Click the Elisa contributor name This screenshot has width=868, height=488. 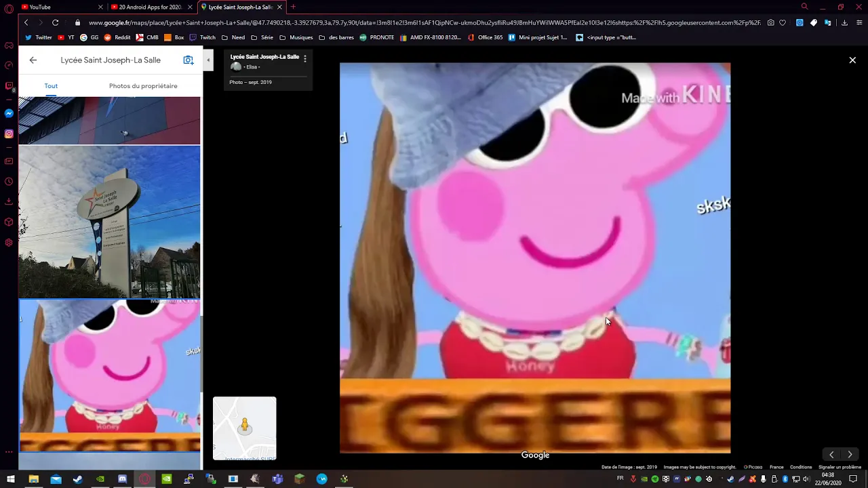click(251, 67)
